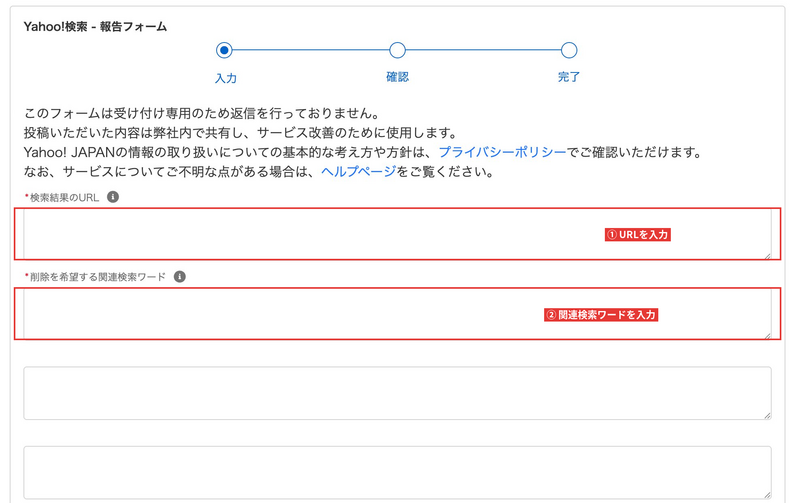
Task: Open the ヘルプページ link
Action: [x=358, y=171]
